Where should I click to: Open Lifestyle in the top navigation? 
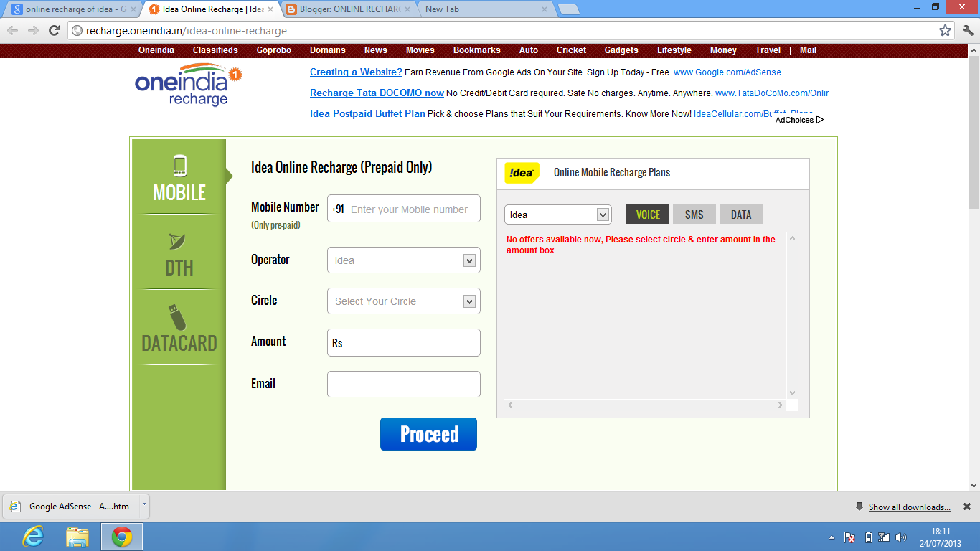point(674,50)
